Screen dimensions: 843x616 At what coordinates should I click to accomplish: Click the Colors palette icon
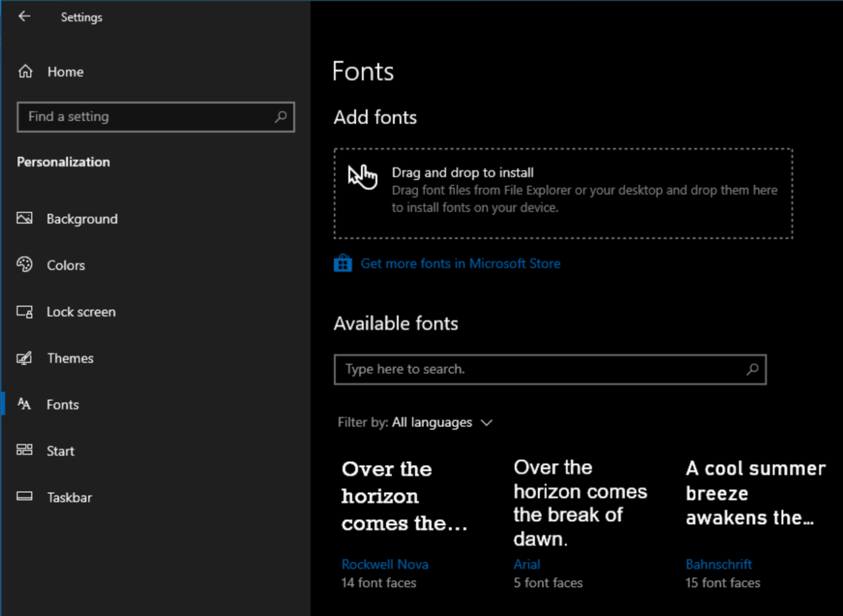coord(24,265)
